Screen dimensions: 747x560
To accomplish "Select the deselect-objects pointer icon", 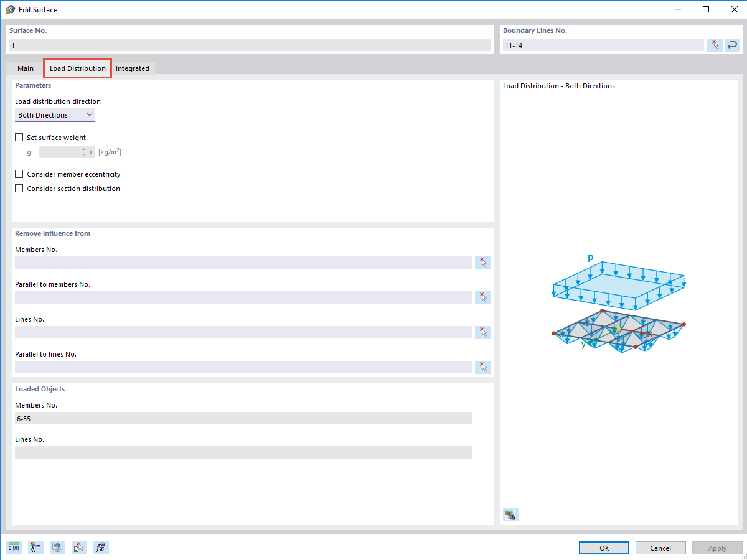I will pos(79,547).
